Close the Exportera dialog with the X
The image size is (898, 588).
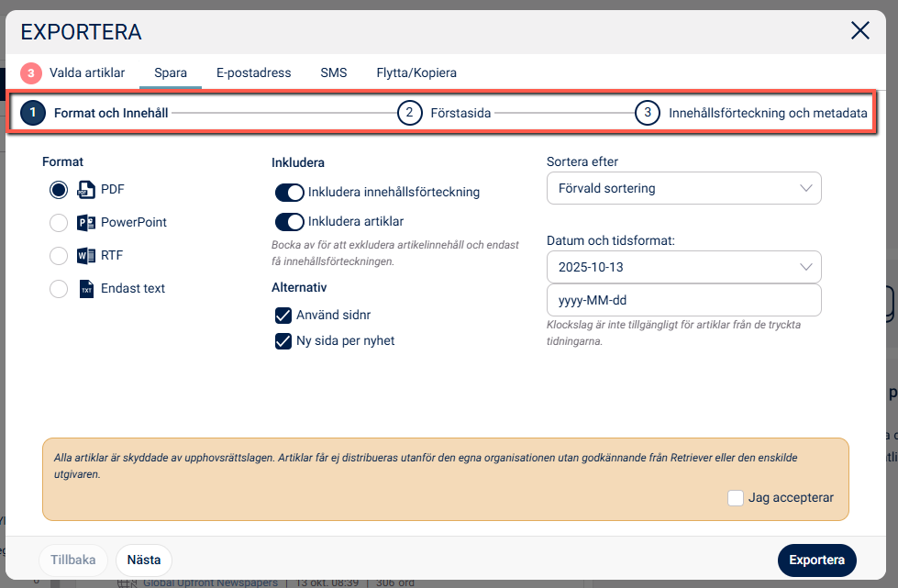(x=859, y=30)
